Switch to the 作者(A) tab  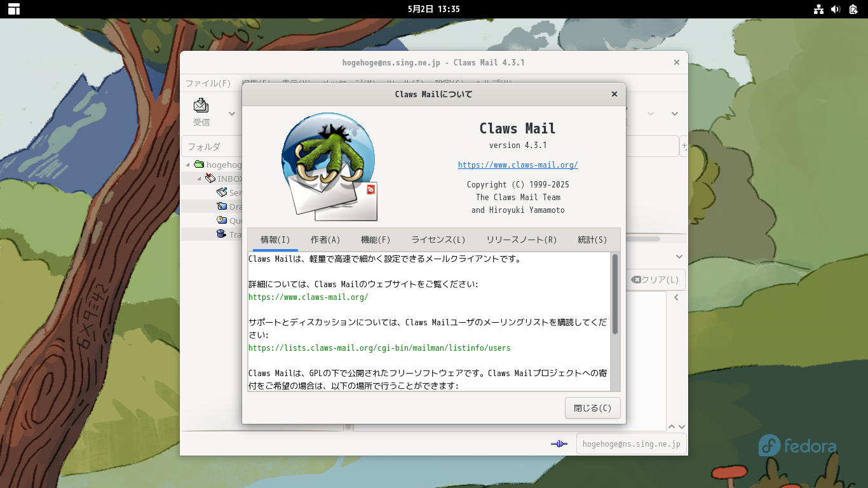(x=325, y=240)
